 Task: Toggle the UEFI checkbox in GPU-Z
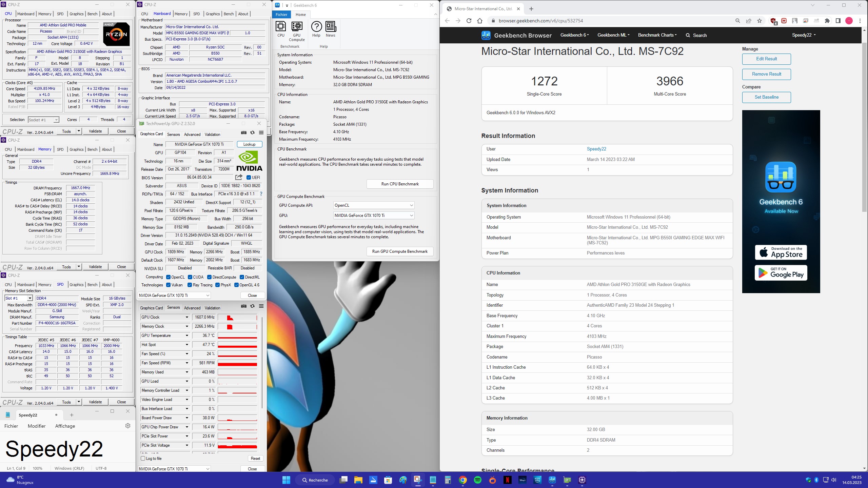click(249, 177)
